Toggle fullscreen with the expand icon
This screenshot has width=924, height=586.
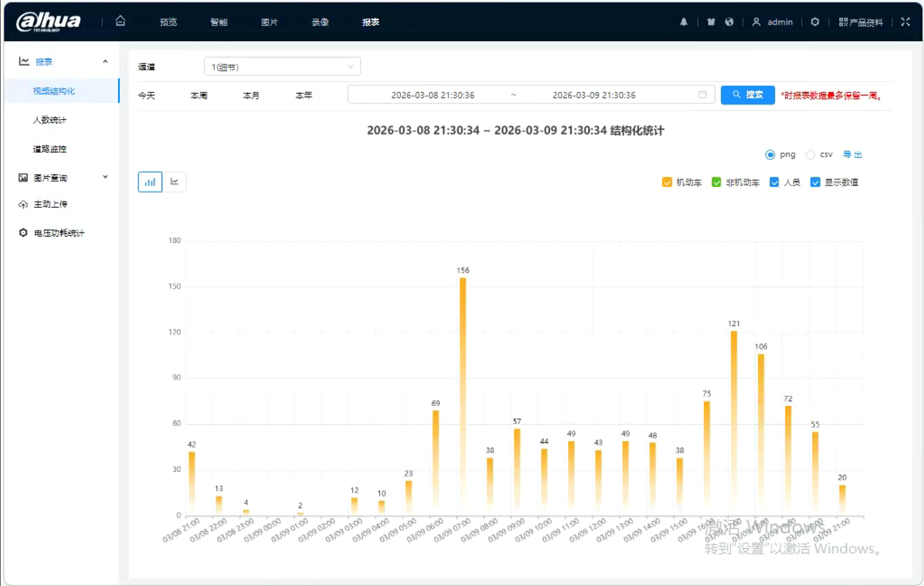pyautogui.click(x=905, y=22)
